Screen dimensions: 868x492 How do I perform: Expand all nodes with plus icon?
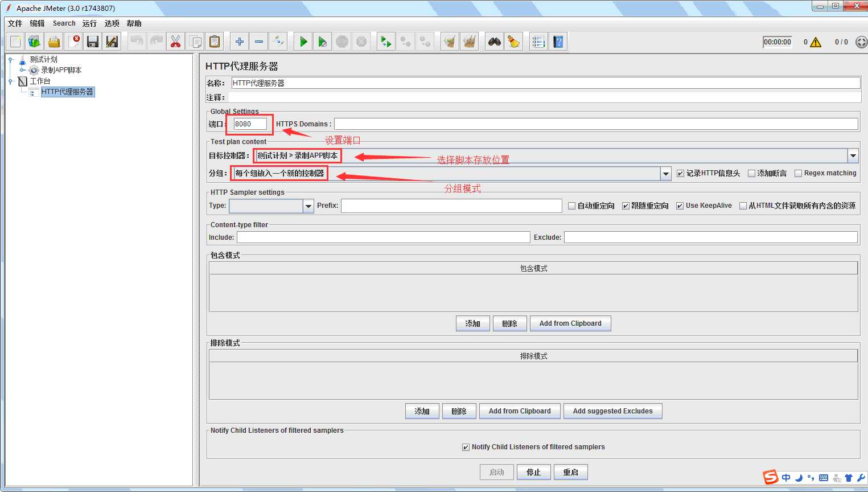pyautogui.click(x=240, y=42)
